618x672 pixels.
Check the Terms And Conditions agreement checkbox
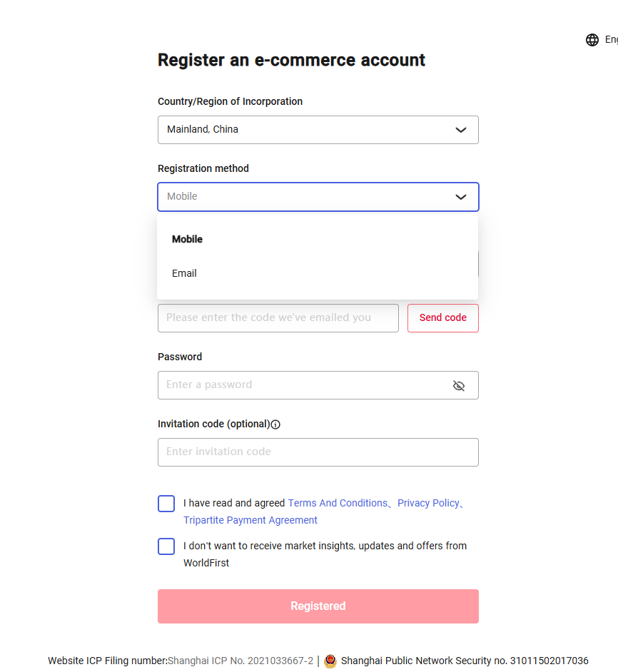click(166, 503)
